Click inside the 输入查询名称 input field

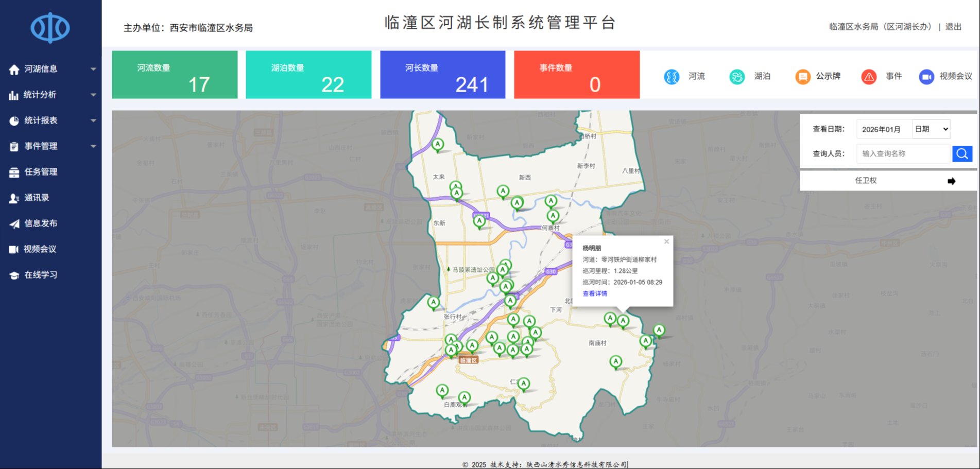pyautogui.click(x=903, y=153)
